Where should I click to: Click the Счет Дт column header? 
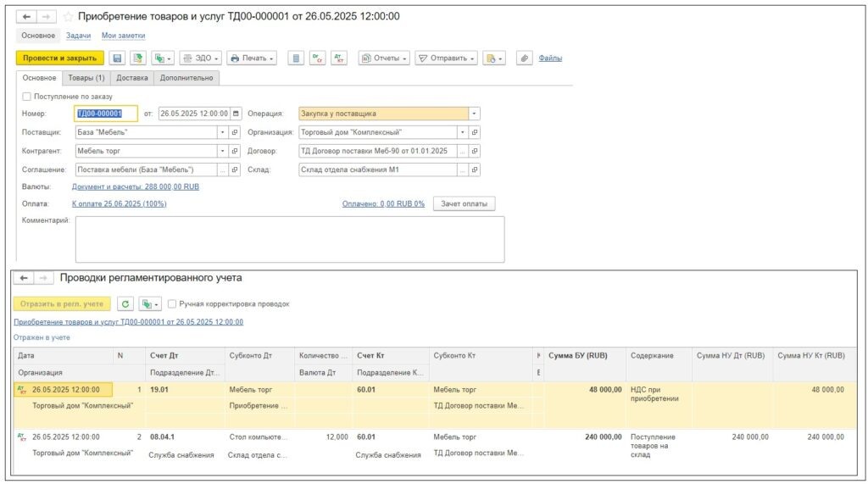[185, 355]
